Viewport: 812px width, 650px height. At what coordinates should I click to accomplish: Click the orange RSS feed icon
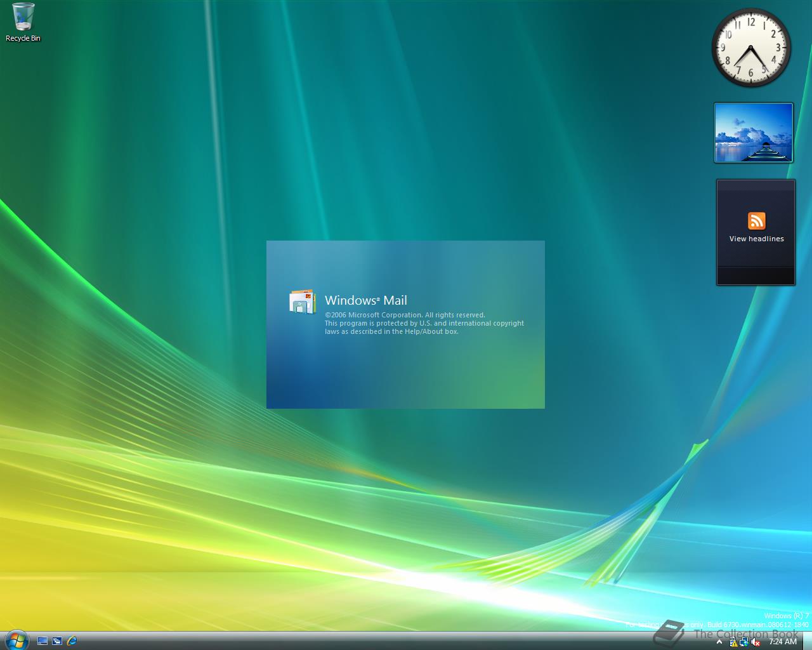756,221
